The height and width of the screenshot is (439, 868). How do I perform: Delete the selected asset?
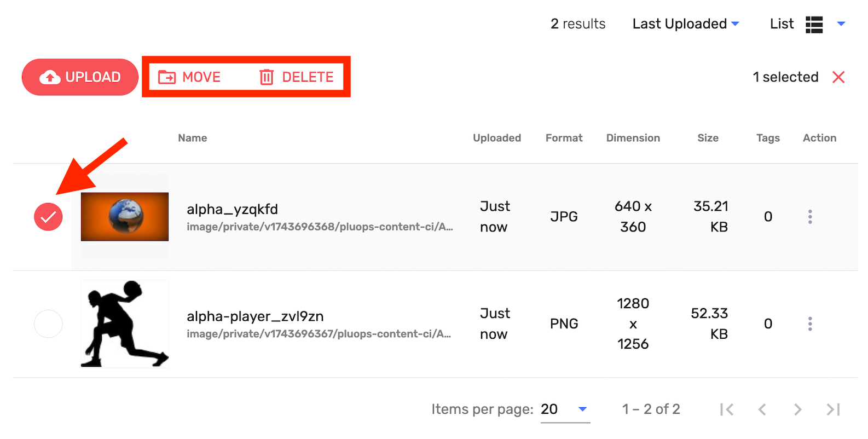[296, 77]
